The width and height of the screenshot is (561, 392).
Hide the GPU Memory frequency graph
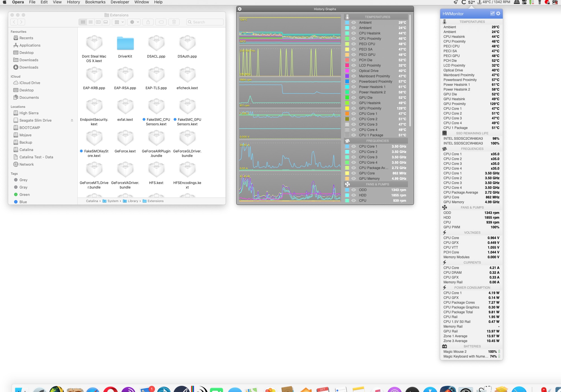(353, 179)
